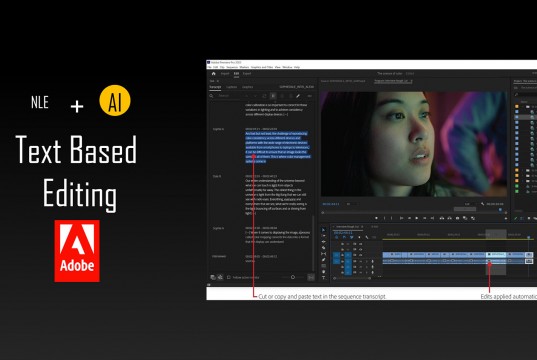Open the Sequence menu in menu bar
Image resolution: width=537 pixels, height=360 pixels.
click(x=232, y=67)
